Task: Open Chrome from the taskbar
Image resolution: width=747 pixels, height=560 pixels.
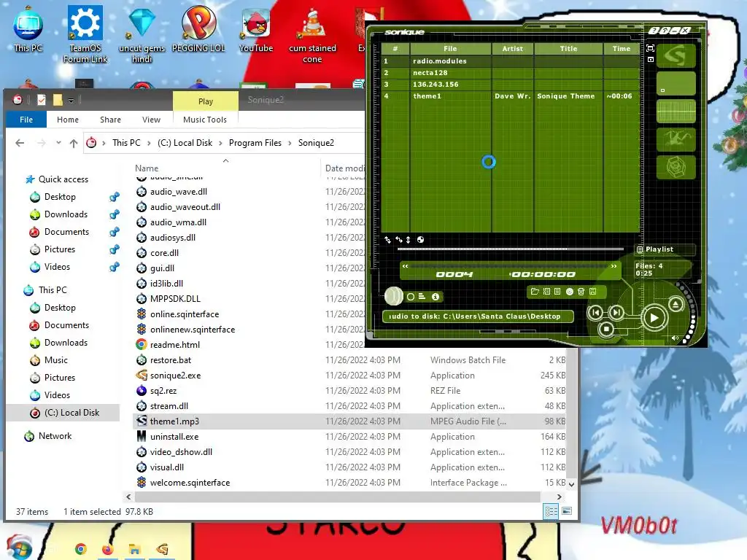Action: (80, 549)
